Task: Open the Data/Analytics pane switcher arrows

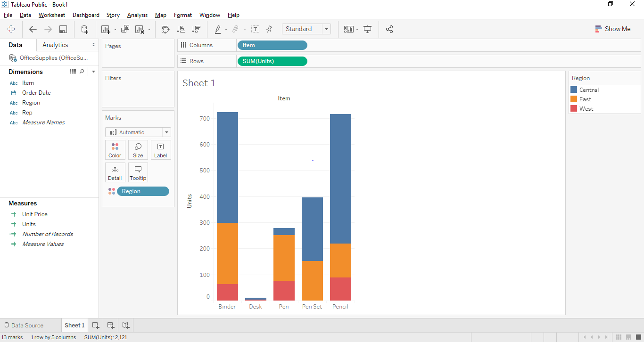Action: pos(93,45)
